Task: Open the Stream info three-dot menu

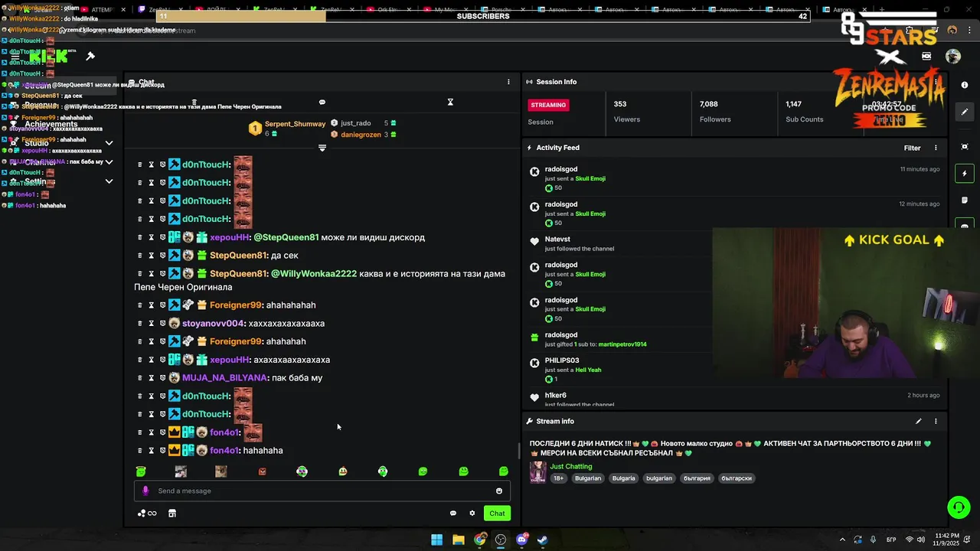Action: [936, 421]
